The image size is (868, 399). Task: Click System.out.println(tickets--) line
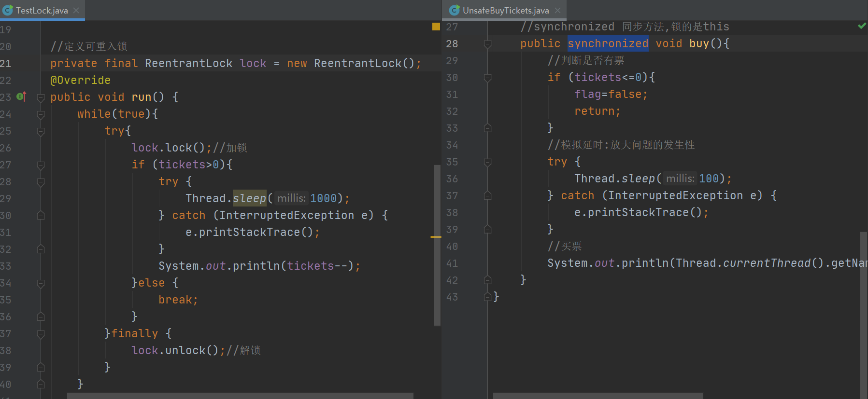point(259,266)
